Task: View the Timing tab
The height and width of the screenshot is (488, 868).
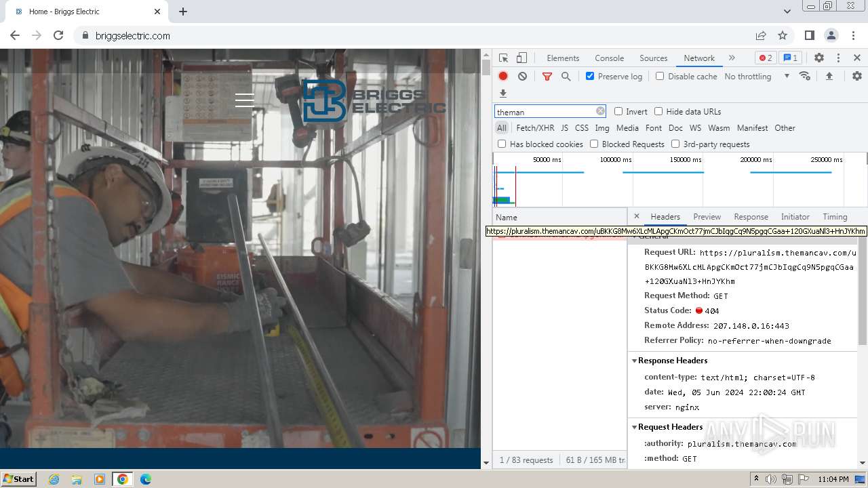Action: [835, 217]
